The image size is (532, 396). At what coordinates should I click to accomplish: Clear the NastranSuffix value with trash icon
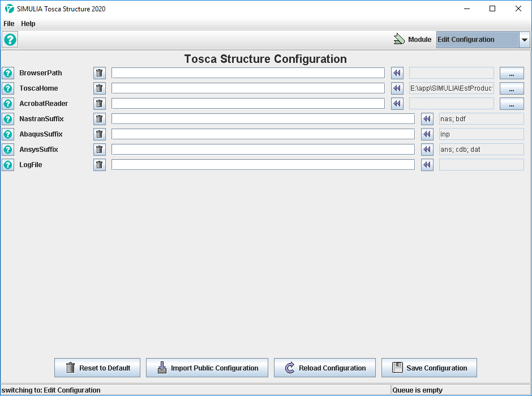coord(100,119)
